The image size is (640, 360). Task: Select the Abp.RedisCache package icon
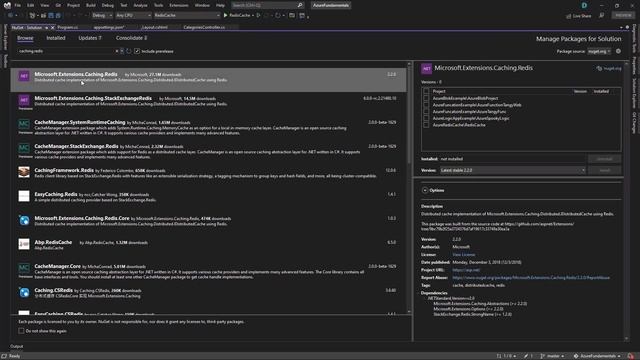pos(24,244)
